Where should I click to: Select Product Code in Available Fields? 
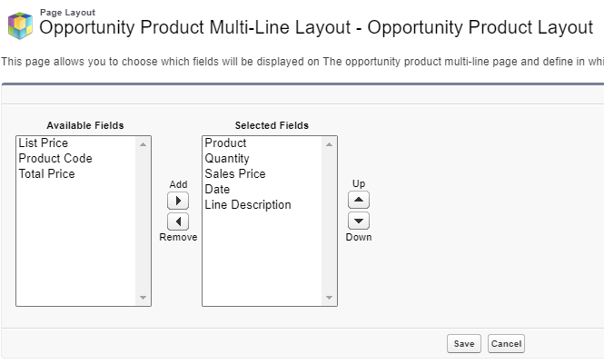tap(55, 159)
